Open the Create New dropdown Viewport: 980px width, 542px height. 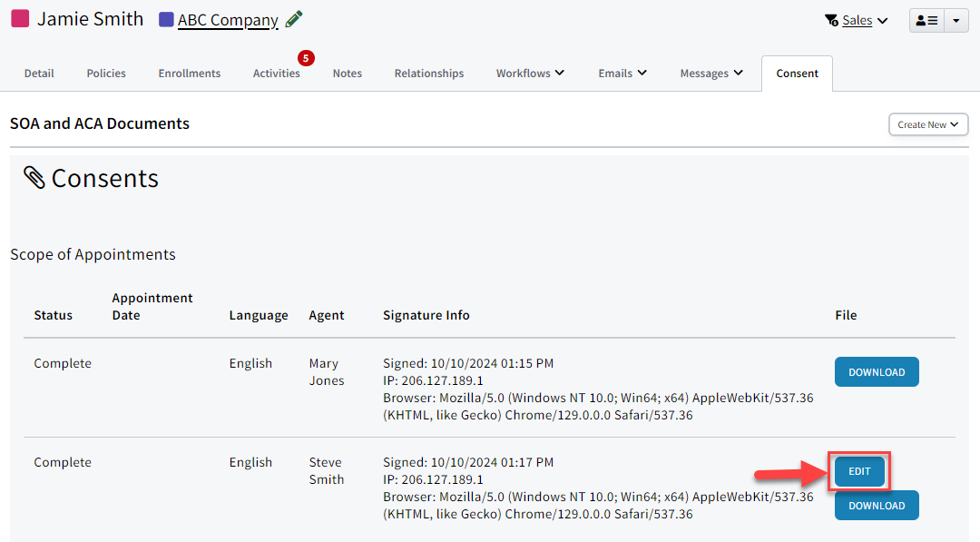pos(927,124)
